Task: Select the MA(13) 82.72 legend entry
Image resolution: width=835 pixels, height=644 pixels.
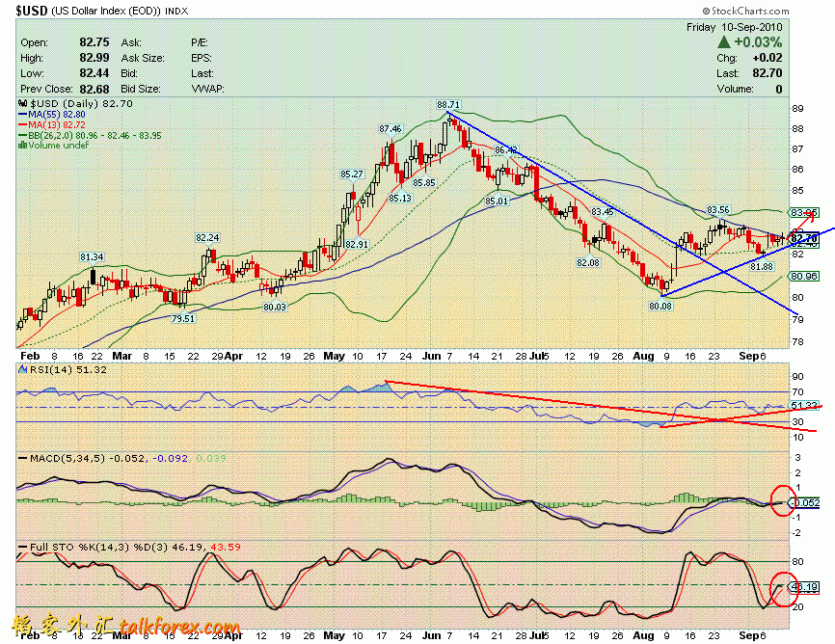Action: 52,124
